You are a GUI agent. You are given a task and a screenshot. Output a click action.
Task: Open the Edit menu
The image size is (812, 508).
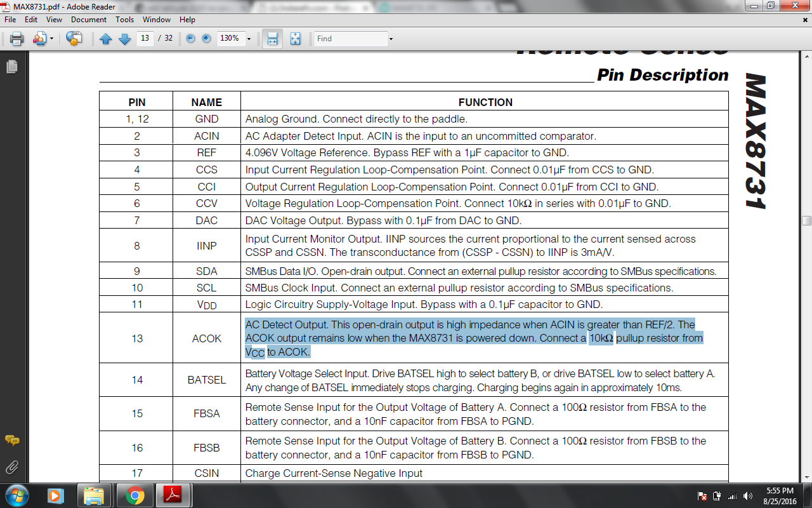point(31,20)
